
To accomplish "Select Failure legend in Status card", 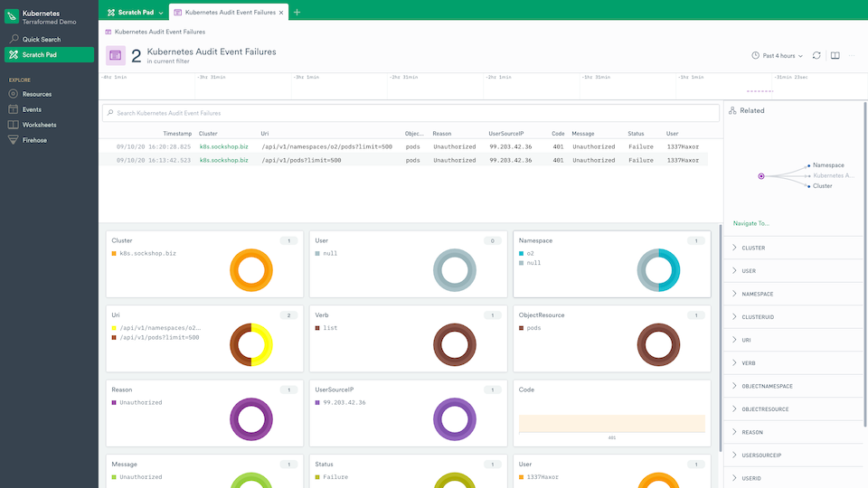I will pyautogui.click(x=332, y=477).
